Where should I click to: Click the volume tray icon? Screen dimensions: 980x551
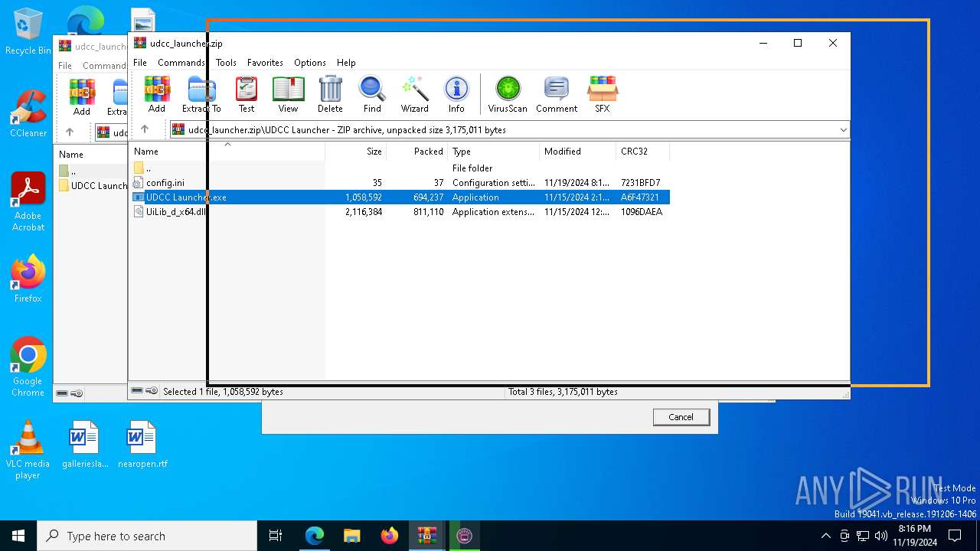pyautogui.click(x=880, y=536)
